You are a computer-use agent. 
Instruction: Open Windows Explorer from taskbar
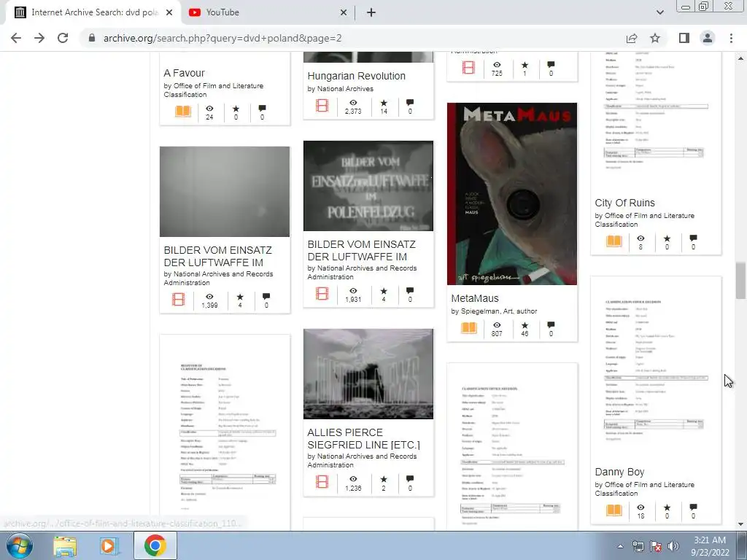pyautogui.click(x=65, y=545)
